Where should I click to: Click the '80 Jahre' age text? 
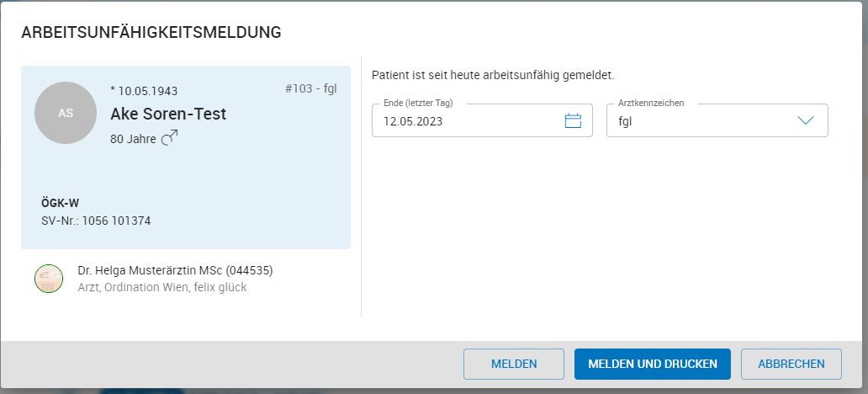(x=133, y=139)
